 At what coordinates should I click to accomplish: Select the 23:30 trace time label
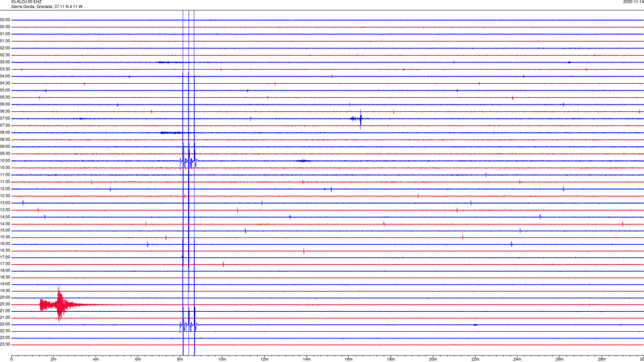pyautogui.click(x=5, y=345)
